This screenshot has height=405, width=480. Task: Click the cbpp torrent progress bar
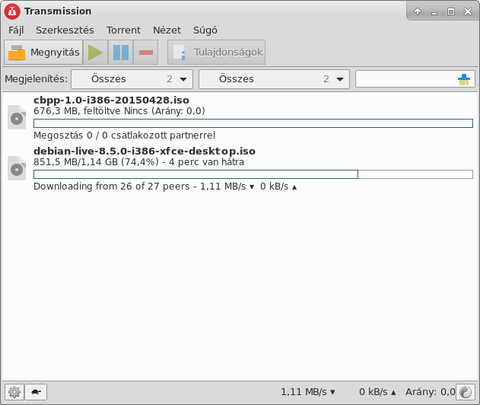253,123
